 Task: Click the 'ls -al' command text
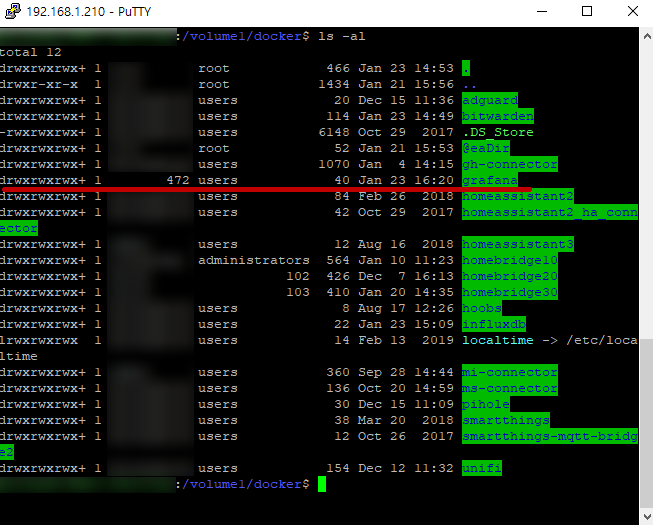341,36
